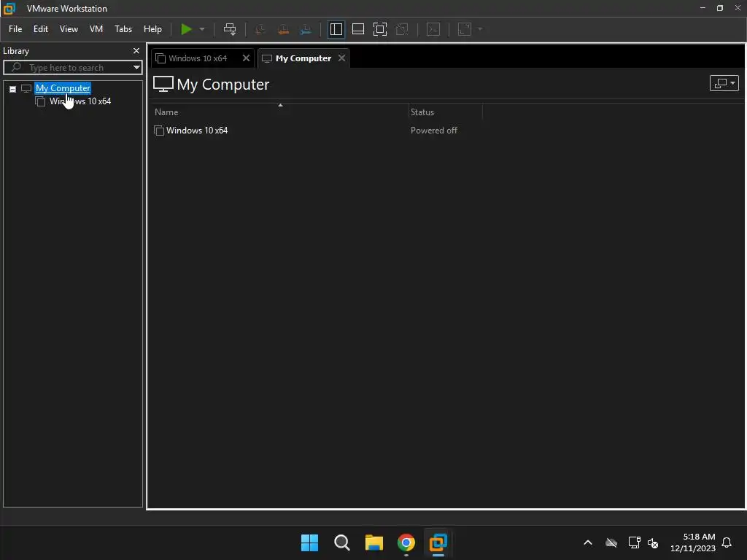Switch to the Windows 10 x64 tab
747x560 pixels.
point(198,58)
